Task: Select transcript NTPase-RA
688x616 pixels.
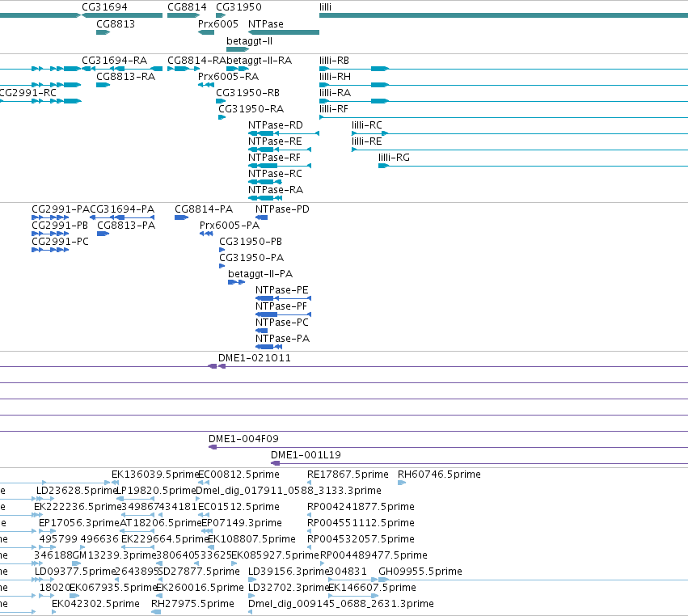Action: (276, 191)
